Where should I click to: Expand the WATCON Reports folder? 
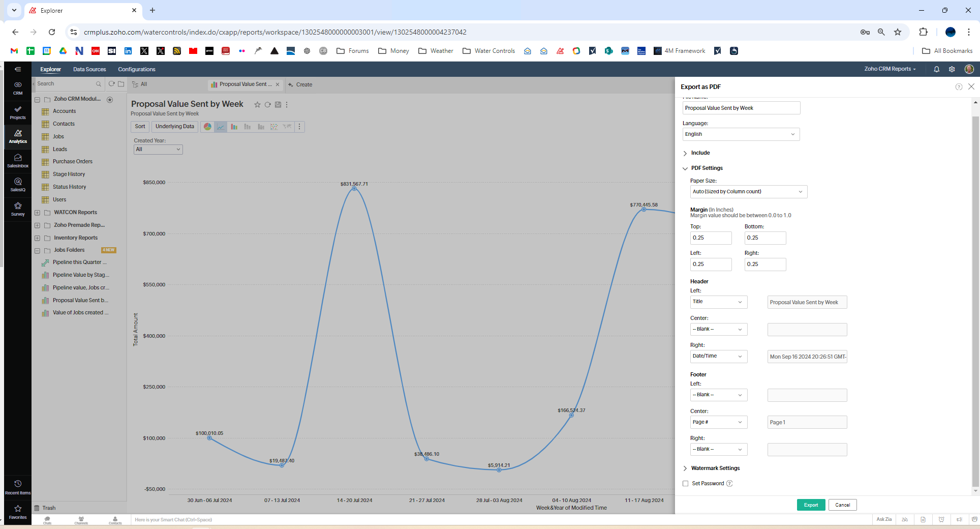click(x=37, y=213)
